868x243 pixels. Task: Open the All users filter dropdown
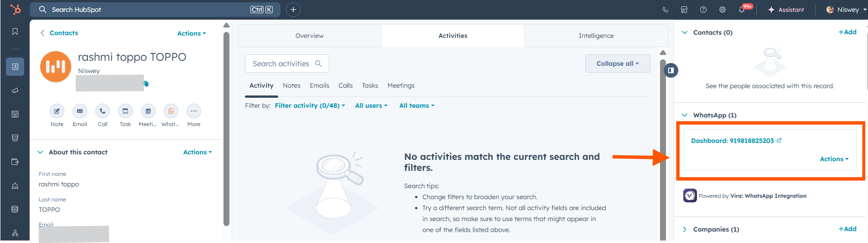(371, 106)
